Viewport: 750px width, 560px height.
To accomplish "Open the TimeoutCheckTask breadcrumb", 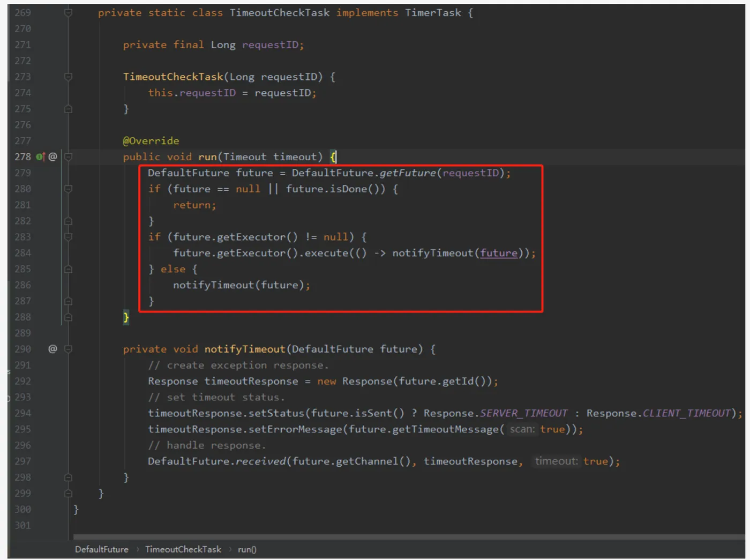I will click(183, 549).
